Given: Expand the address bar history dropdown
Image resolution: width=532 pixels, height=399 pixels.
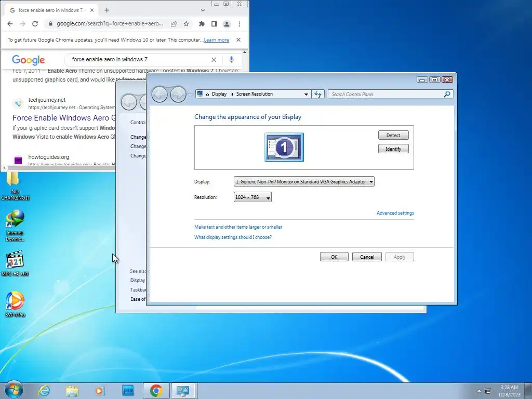Looking at the screenshot, I should click(x=306, y=95).
